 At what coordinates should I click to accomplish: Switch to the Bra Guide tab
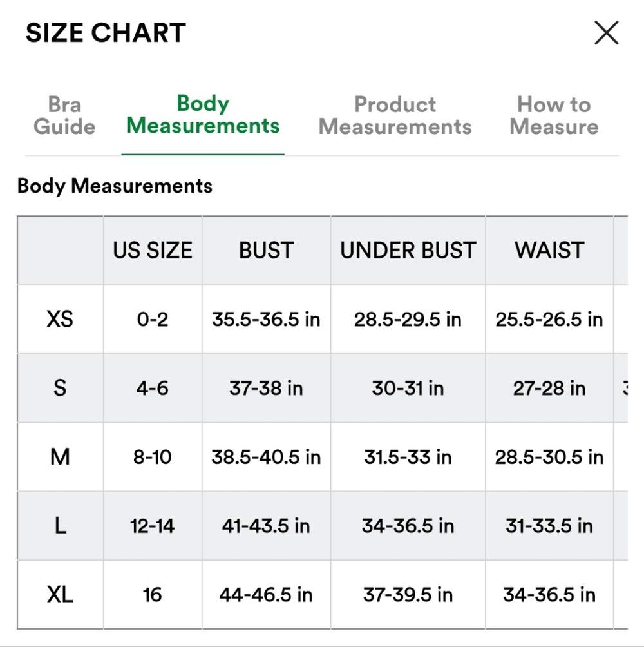[64, 115]
